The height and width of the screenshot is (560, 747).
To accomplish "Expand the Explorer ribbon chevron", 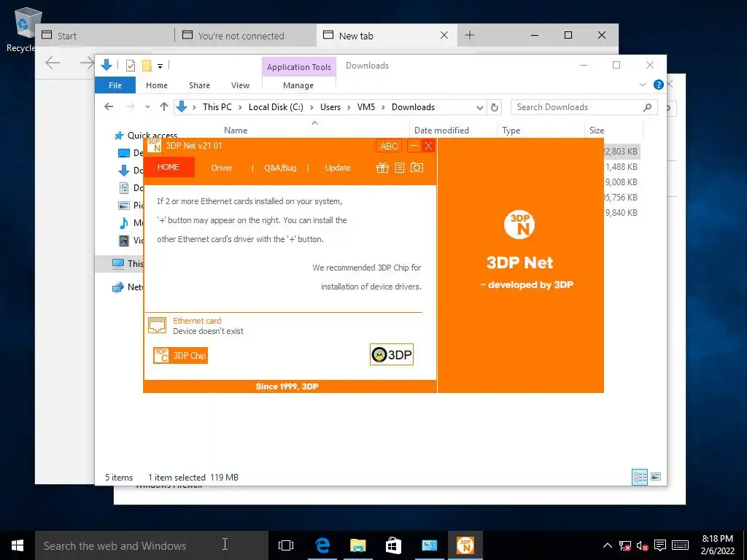I will click(x=642, y=85).
